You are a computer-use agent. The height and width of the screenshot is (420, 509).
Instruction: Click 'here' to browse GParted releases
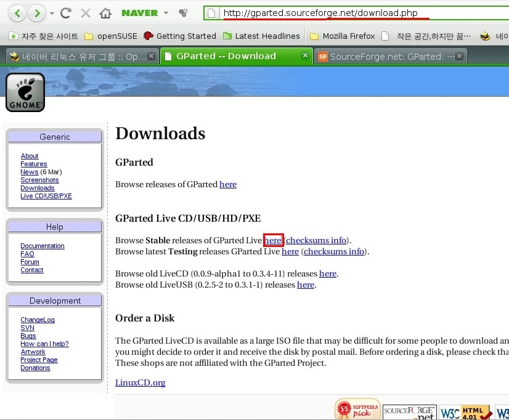(228, 184)
